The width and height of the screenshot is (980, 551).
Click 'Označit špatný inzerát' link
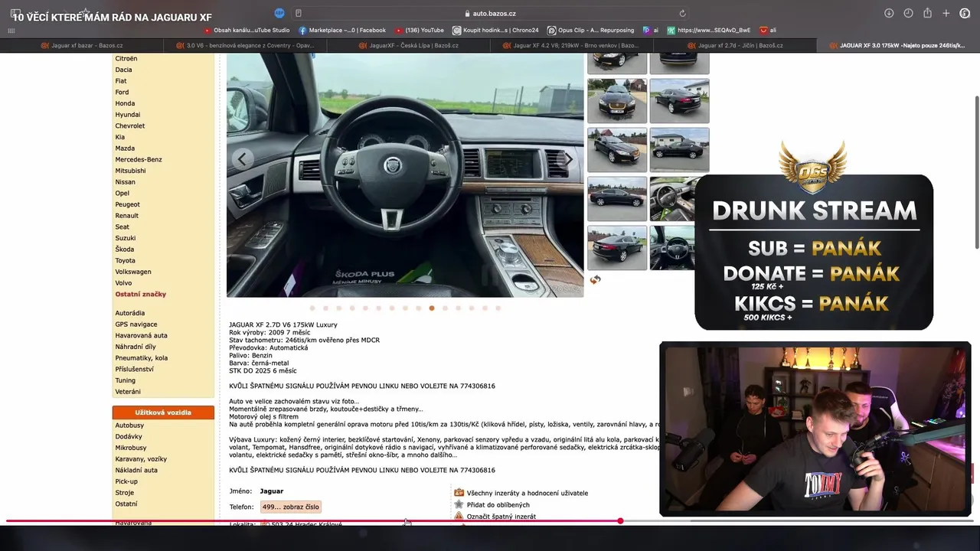pos(501,517)
